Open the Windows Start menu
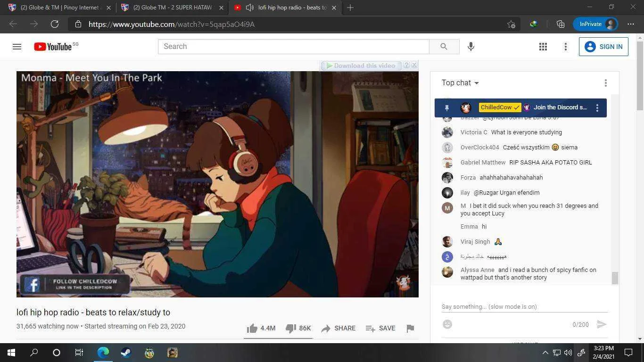The width and height of the screenshot is (644, 362). [x=11, y=353]
